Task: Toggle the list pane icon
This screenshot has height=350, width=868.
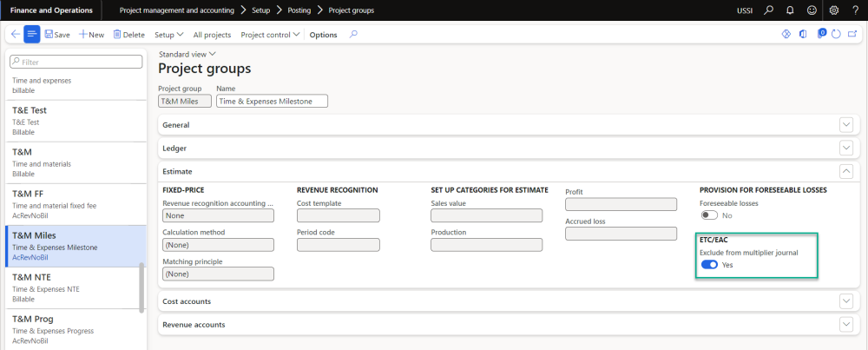Action: click(32, 35)
